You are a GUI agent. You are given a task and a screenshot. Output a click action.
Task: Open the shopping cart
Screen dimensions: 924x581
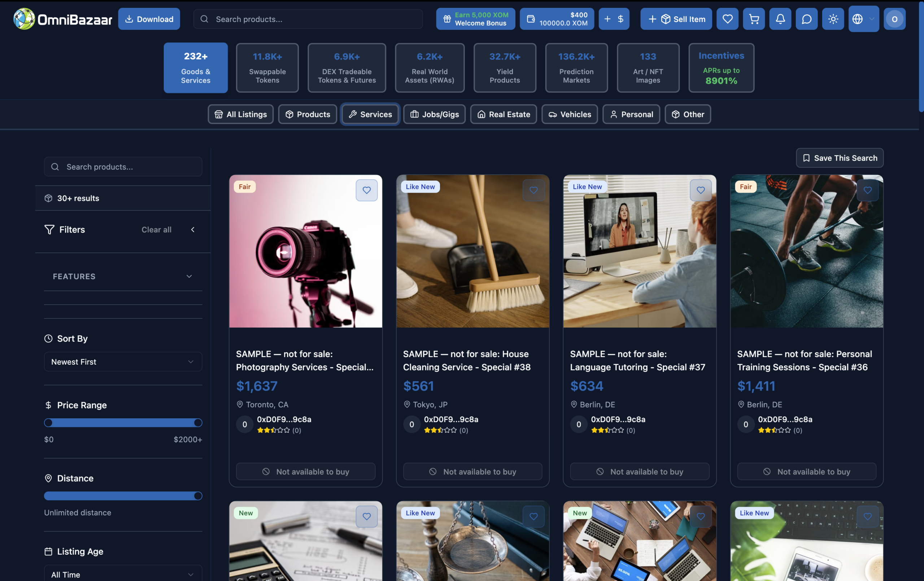point(754,19)
